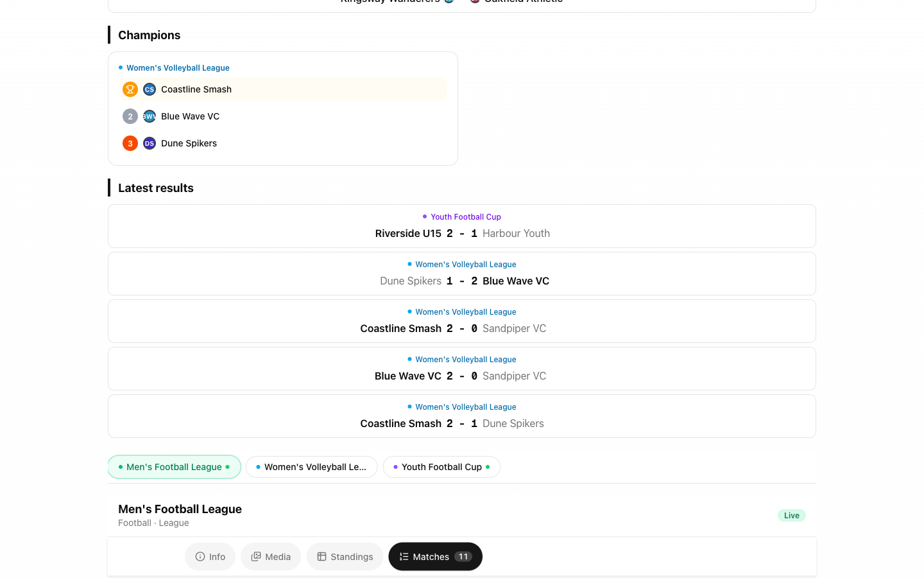Open the Youth Football Cup result link
Image resolution: width=924 pixels, height=578 pixels.
(466, 217)
